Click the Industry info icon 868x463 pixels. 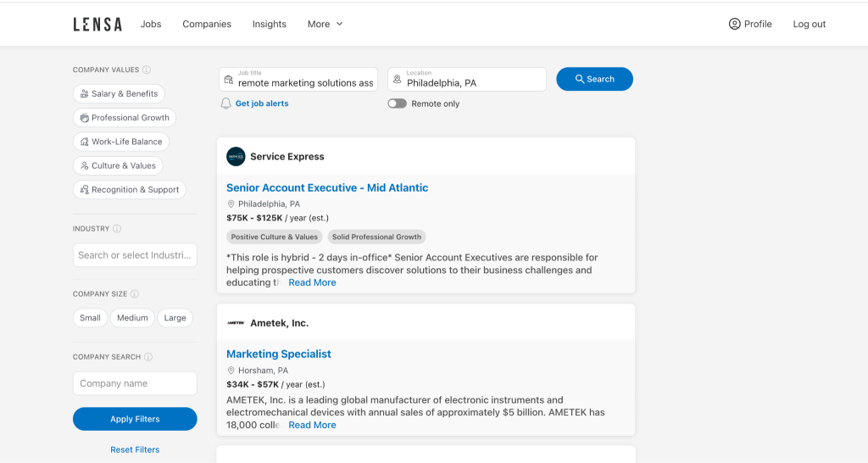(x=117, y=229)
